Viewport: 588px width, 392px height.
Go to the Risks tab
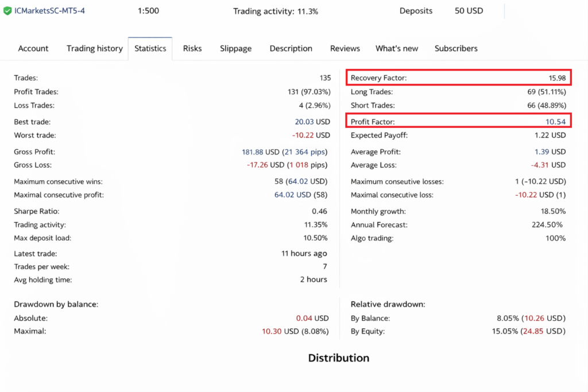point(192,48)
